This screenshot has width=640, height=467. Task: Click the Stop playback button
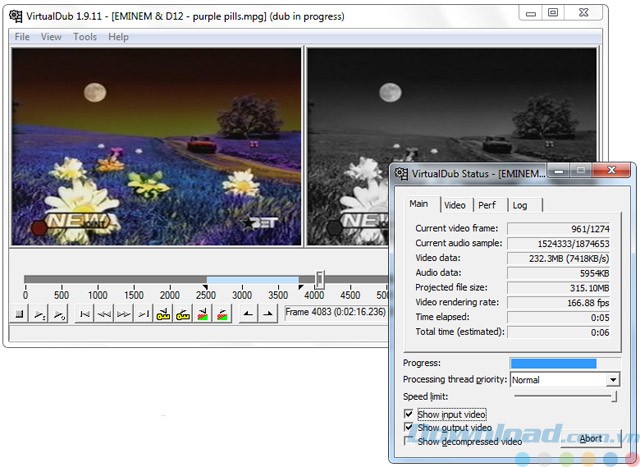(x=19, y=314)
